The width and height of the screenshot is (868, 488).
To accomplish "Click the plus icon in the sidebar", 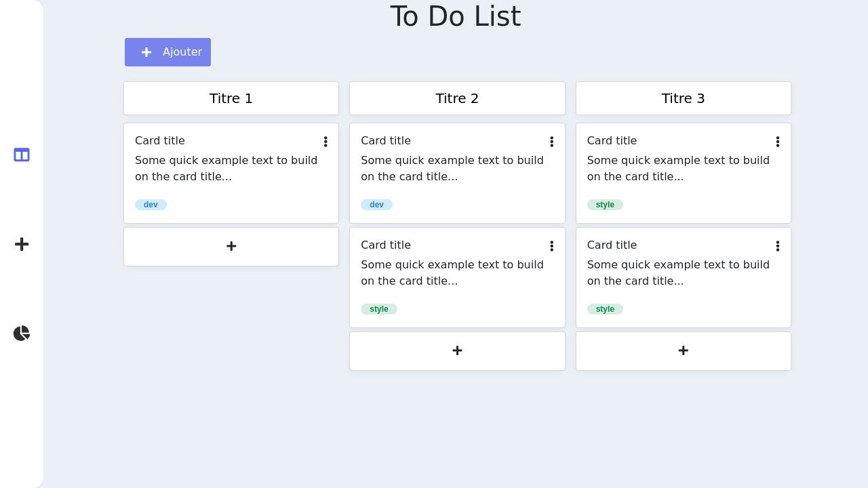I will [x=22, y=244].
